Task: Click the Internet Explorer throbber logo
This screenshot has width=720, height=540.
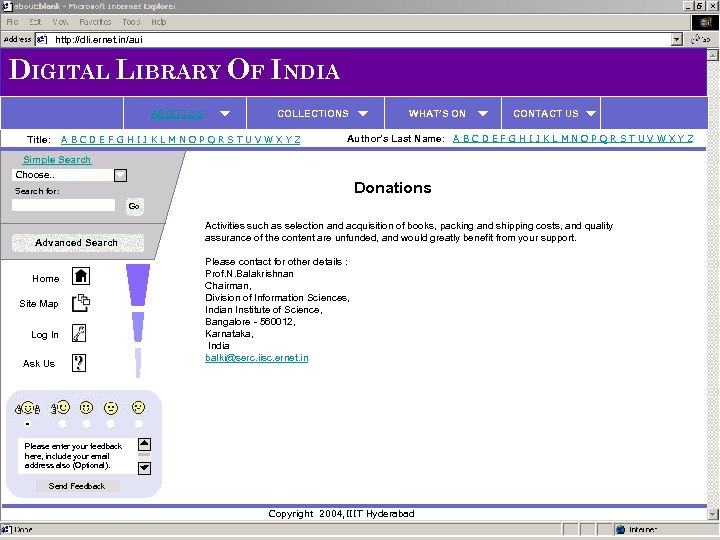Action: pos(705,22)
